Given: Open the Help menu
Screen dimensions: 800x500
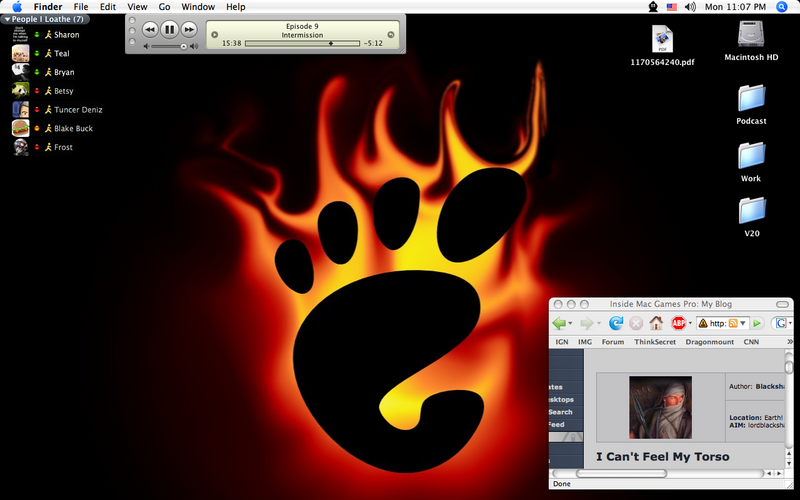Looking at the screenshot, I should point(236,7).
